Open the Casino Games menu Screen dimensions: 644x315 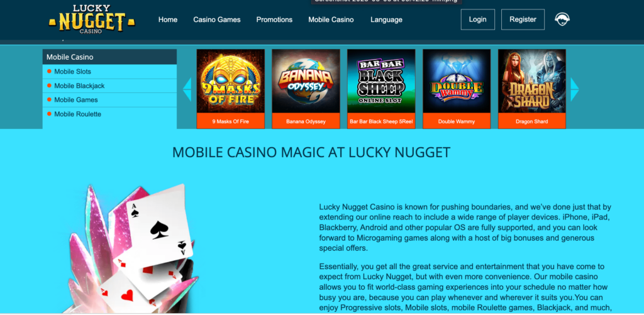(217, 19)
